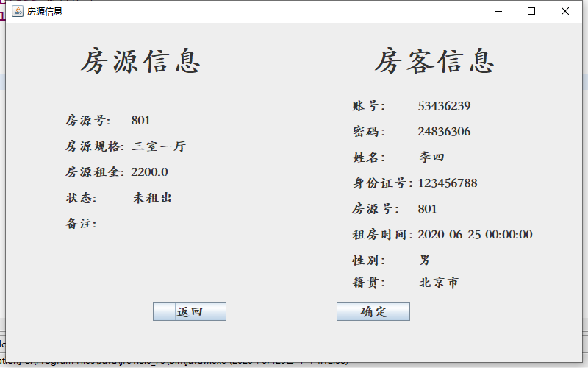Click the 备注 label
The image size is (588, 368).
pyautogui.click(x=82, y=224)
